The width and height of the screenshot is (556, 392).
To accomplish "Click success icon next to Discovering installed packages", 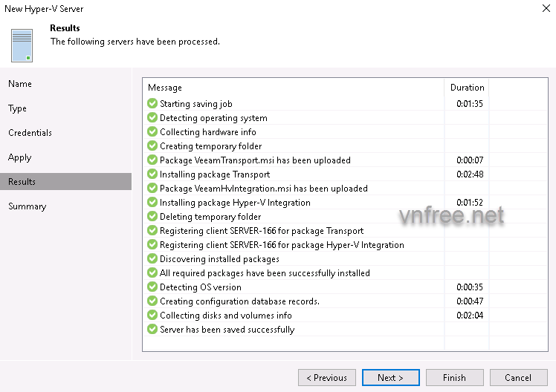I will 152,259.
